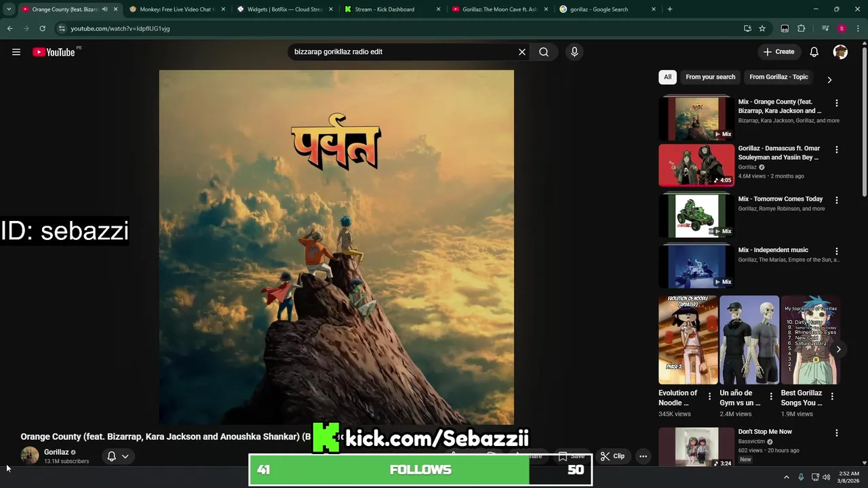Open network status tray icon

(815, 477)
